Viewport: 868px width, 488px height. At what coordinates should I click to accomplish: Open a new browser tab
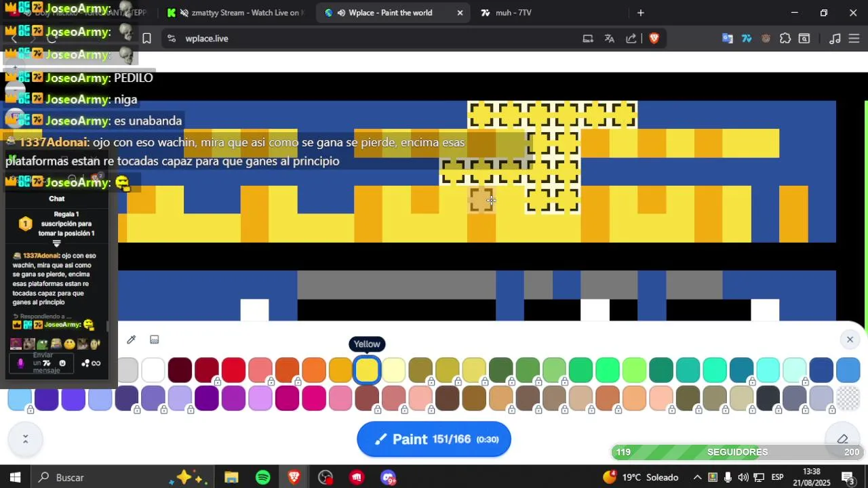point(641,13)
